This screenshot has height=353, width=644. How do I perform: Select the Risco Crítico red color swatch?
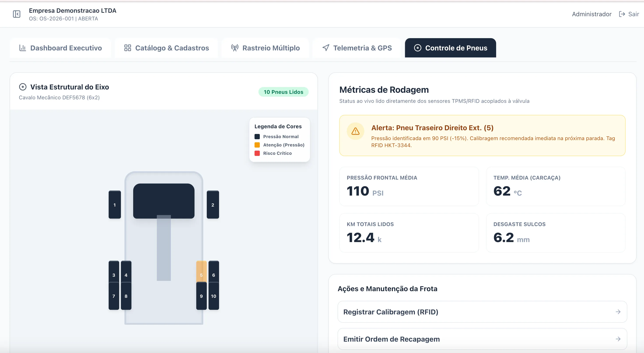click(258, 153)
